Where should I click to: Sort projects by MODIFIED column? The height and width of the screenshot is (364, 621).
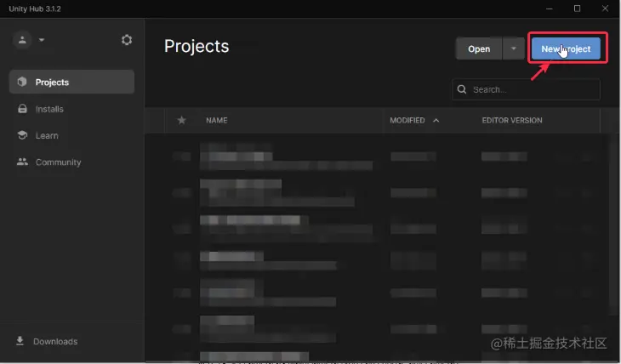[407, 121]
